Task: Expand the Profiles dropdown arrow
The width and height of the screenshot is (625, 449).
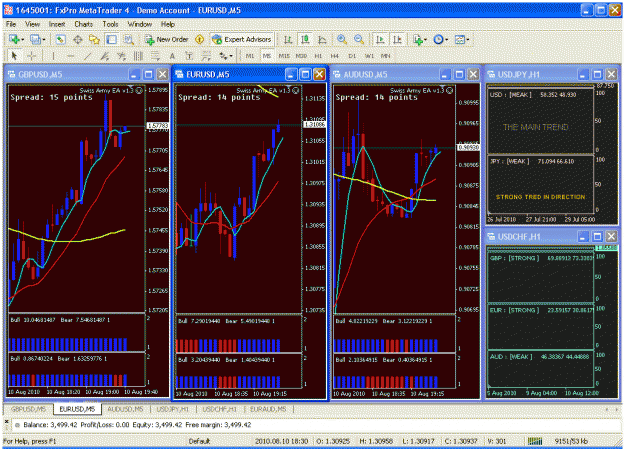Action: coord(44,39)
